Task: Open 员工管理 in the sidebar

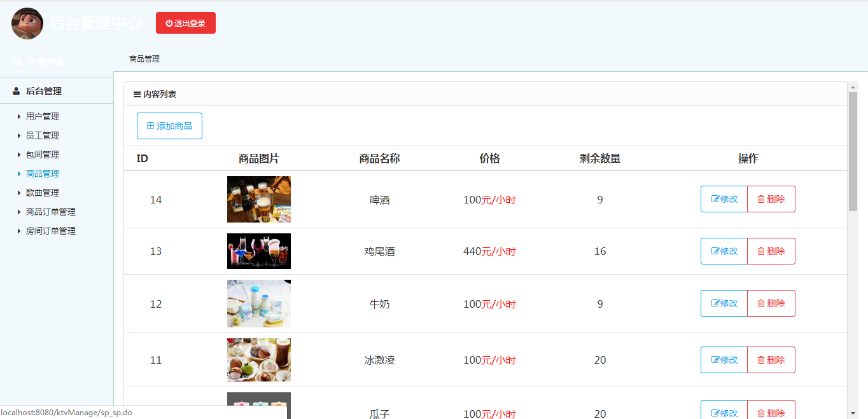Action: 43,135
